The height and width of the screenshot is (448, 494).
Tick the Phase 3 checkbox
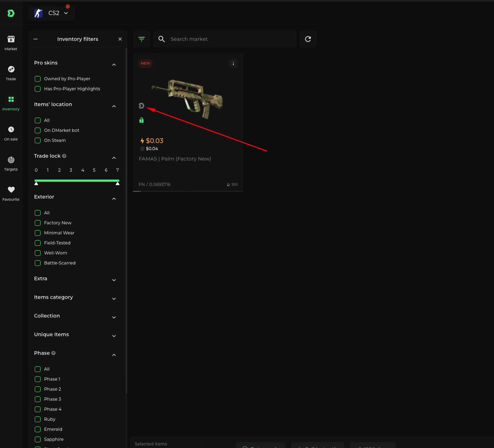pos(38,399)
